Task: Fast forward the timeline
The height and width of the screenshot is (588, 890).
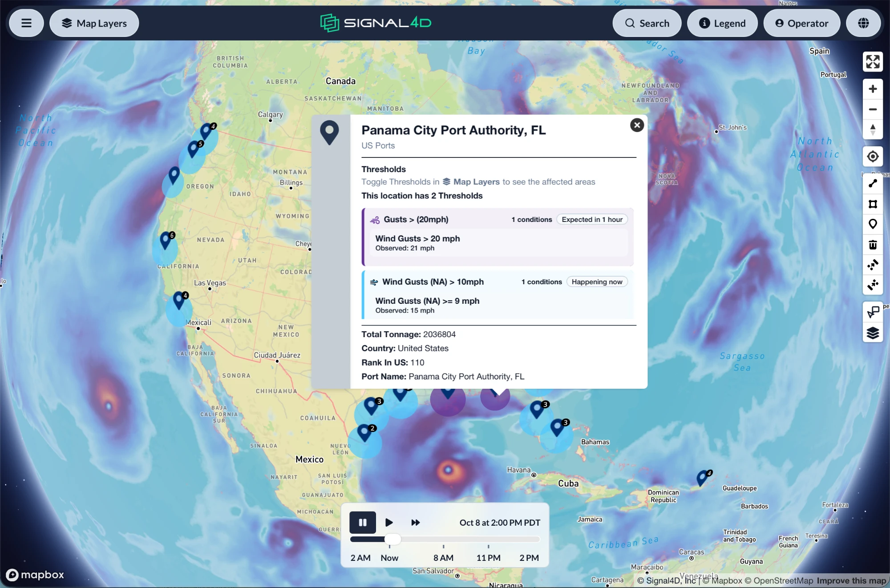Action: coord(415,522)
